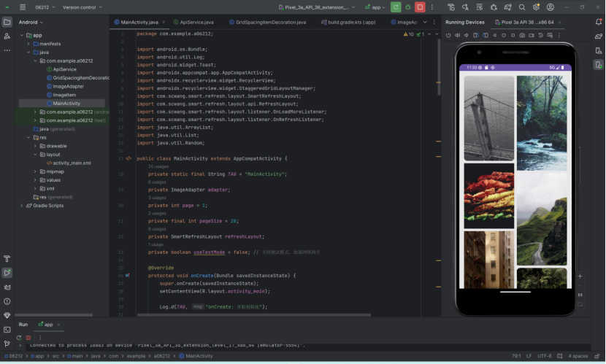Toggle Run tool window in left sidebar
The image size is (606, 364).
[7, 273]
